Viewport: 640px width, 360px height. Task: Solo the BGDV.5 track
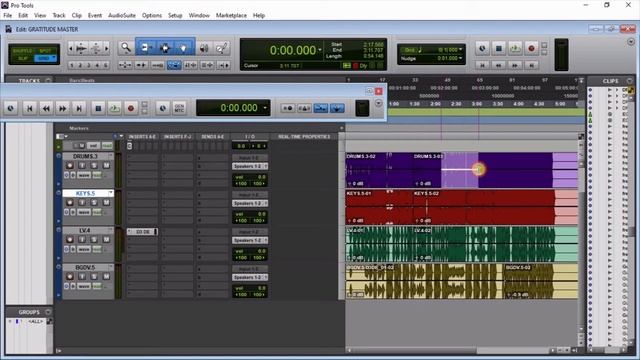(x=94, y=276)
